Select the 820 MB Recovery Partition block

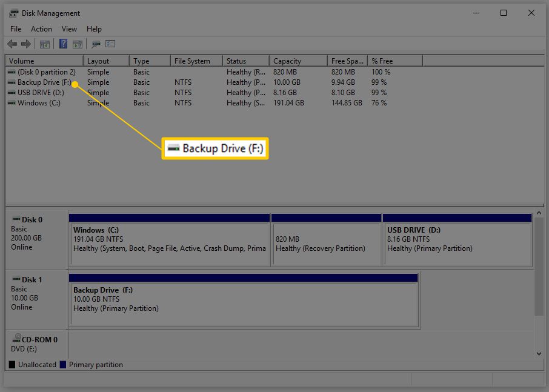coord(326,244)
